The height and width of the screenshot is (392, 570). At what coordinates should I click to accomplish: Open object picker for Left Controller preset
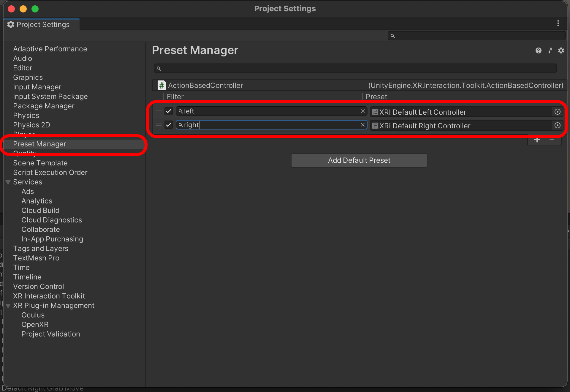point(557,112)
